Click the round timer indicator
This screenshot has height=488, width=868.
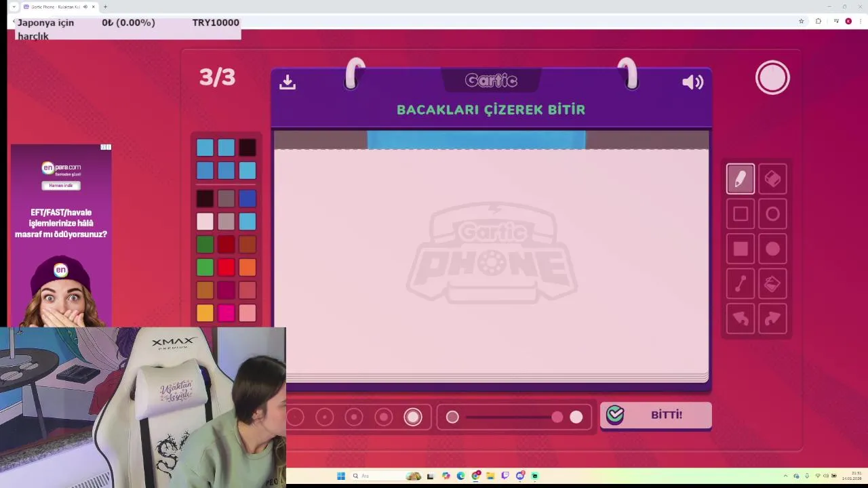[x=772, y=78]
